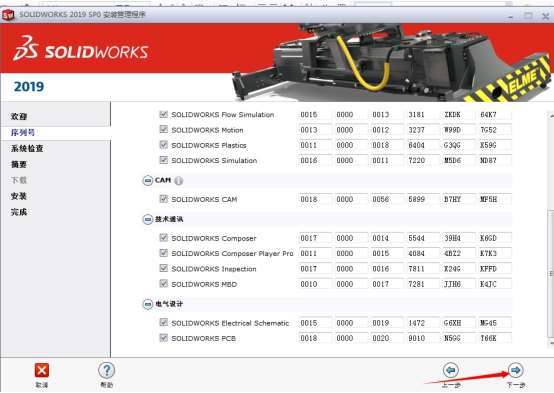Image resolution: width=554 pixels, height=393 pixels.
Task: Click the vertical scrollbar thumb
Action: pyautogui.click(x=550, y=273)
